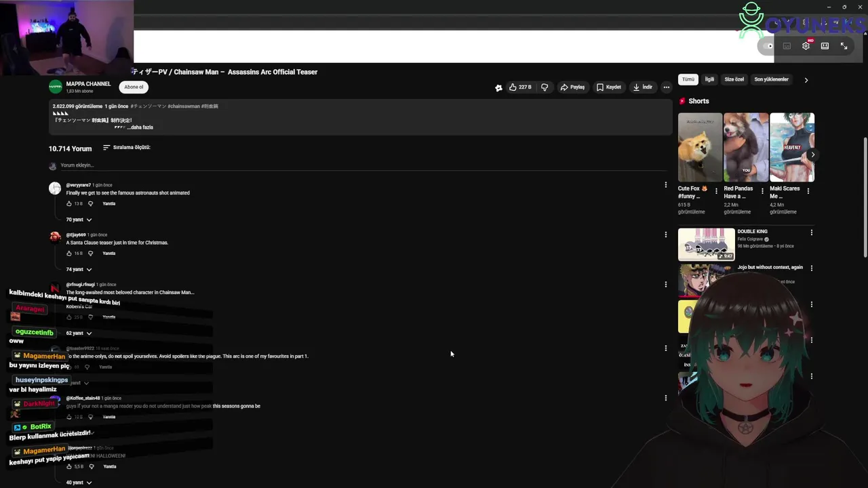Expand the 74 yanıt replies

79,269
